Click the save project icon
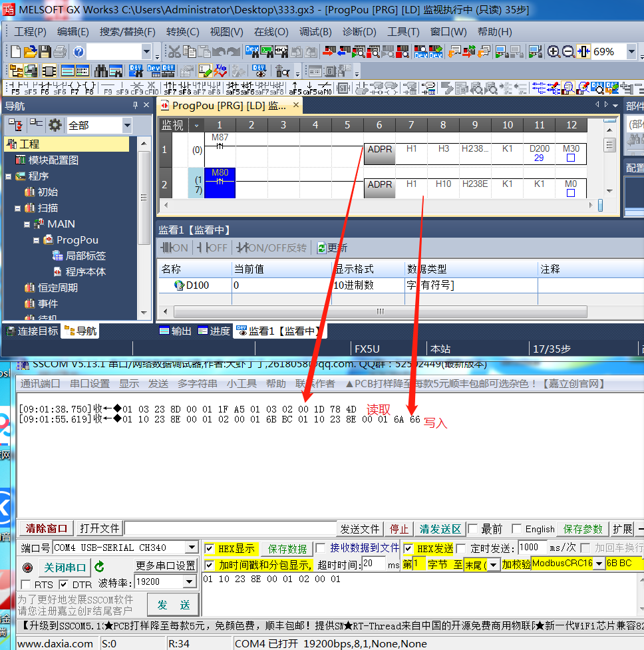Viewport: 644px width, 650px height. pos(45,52)
